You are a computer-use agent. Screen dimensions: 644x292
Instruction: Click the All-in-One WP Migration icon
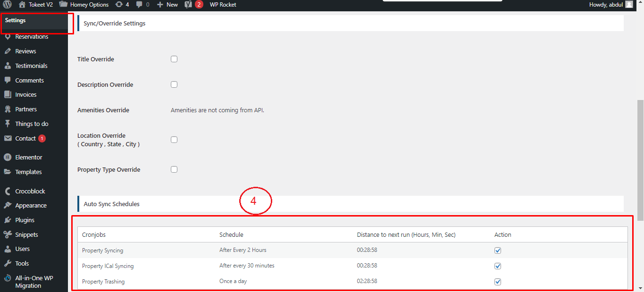coord(8,278)
